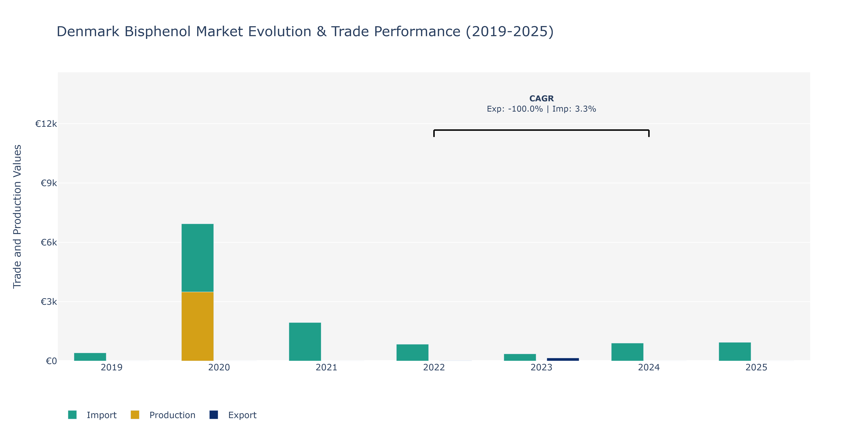Image resolution: width=868 pixels, height=434 pixels.
Task: Select the 2022 Import bar
Action: pos(412,352)
